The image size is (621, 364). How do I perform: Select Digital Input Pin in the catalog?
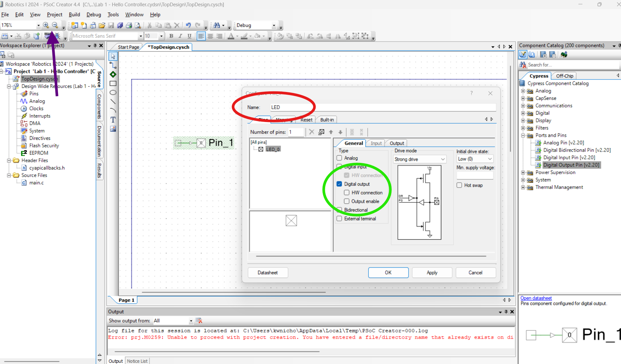(x=569, y=158)
